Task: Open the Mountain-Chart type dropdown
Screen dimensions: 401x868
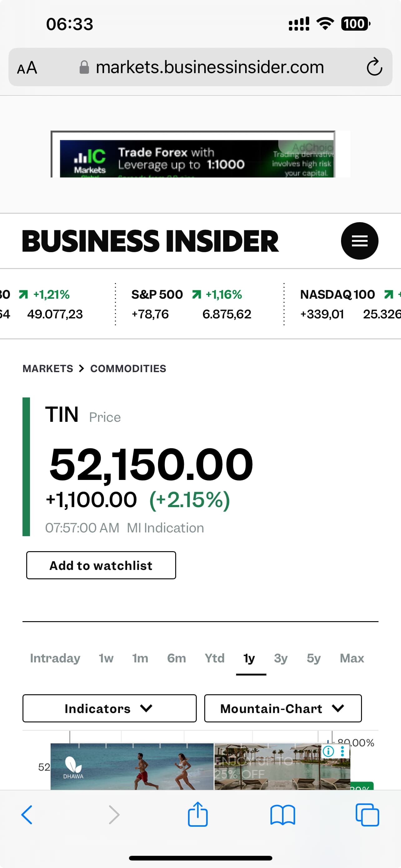Action: coord(283,708)
